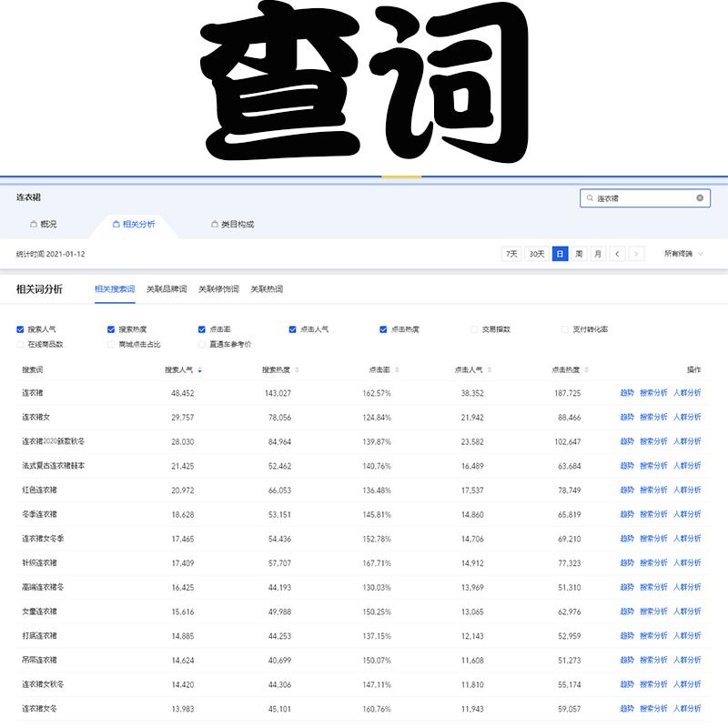Switch to the 概况 tab
728x728 pixels.
pyautogui.click(x=43, y=224)
